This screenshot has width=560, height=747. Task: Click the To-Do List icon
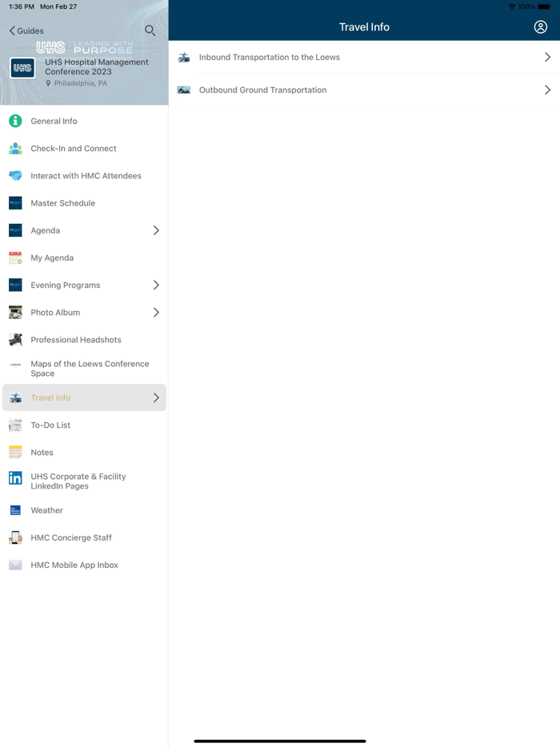click(15, 425)
